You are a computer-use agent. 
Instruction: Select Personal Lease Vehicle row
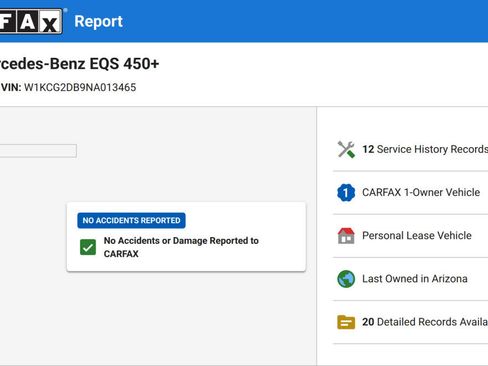point(410,236)
